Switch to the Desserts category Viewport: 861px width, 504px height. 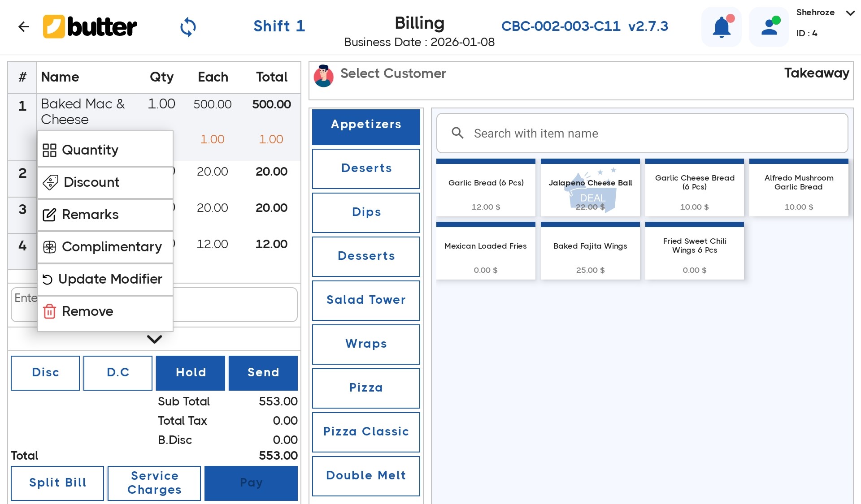[366, 256]
